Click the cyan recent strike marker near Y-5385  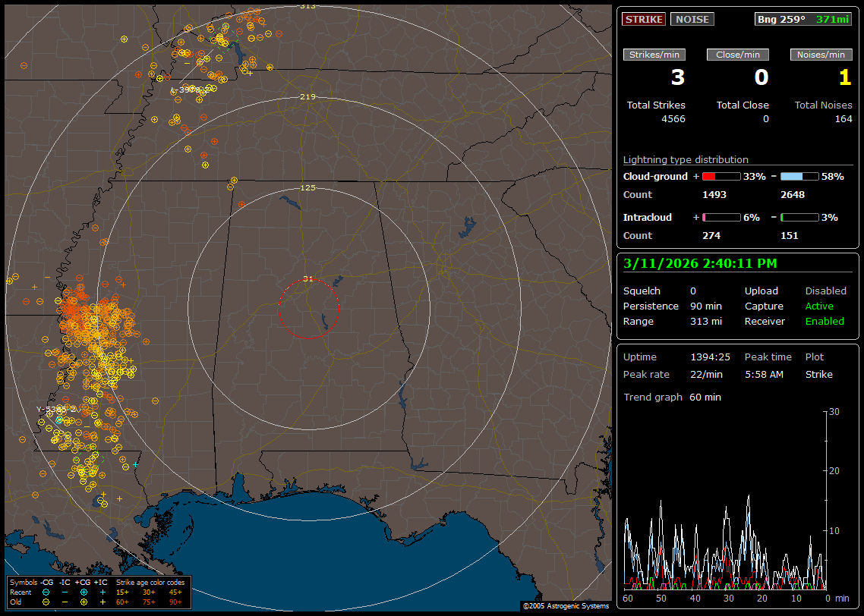[59, 420]
